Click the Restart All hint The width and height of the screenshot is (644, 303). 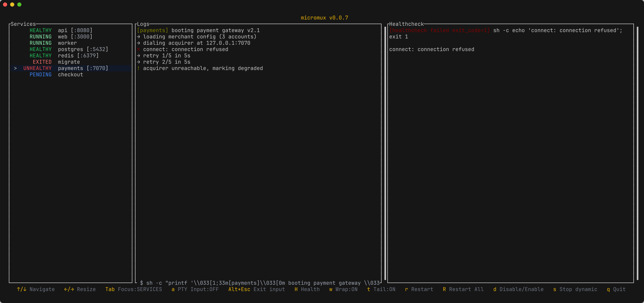coord(463,289)
